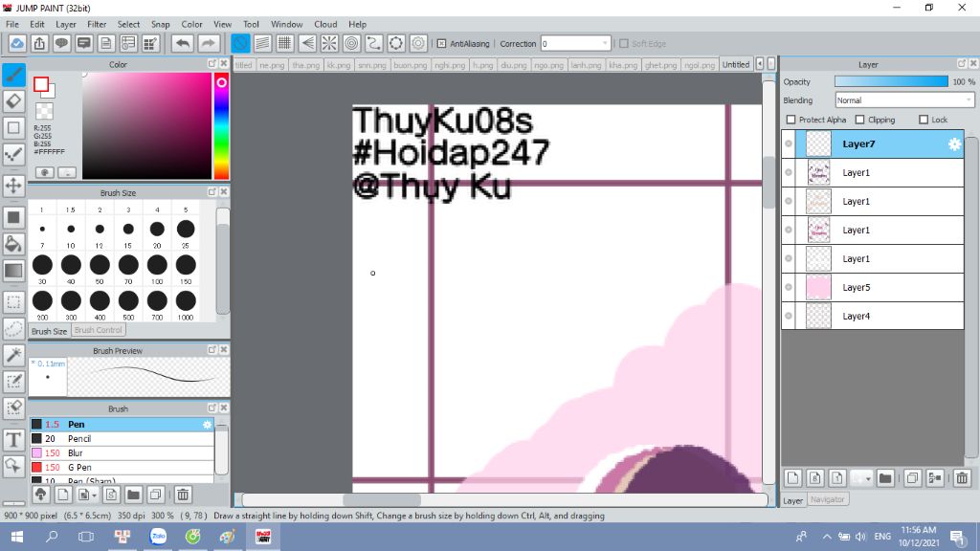Open the Snap menu
The width and height of the screenshot is (980, 551).
(x=160, y=24)
